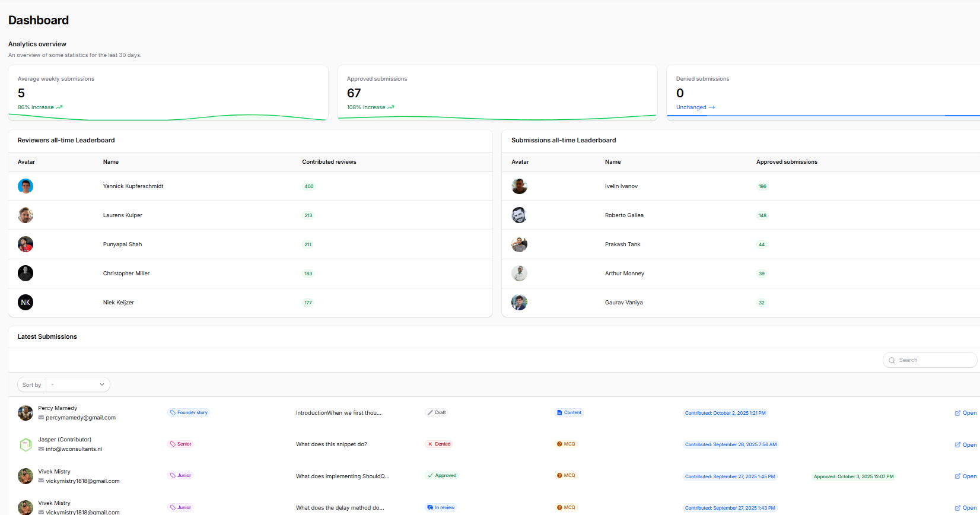The width and height of the screenshot is (980, 515).
Task: Click Jasper contributor's hexagon avatar
Action: [x=26, y=444]
